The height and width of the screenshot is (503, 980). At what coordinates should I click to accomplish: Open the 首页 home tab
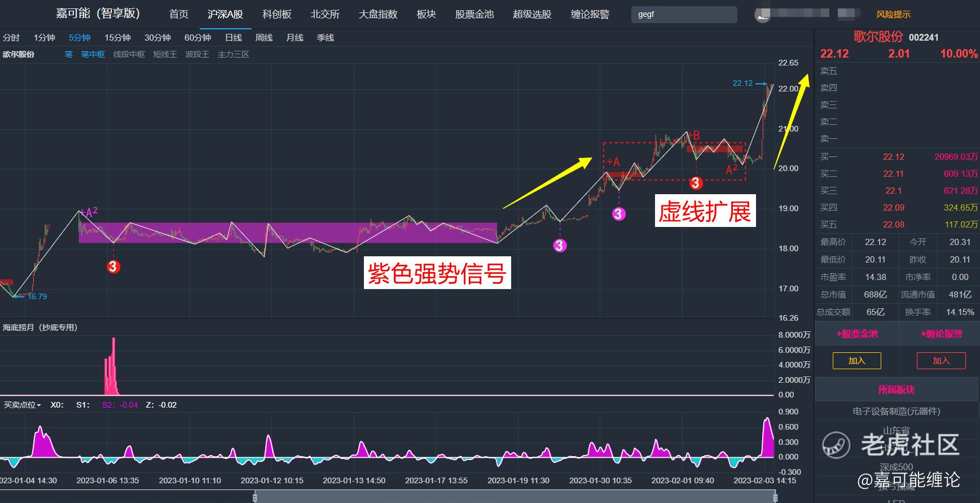[179, 14]
